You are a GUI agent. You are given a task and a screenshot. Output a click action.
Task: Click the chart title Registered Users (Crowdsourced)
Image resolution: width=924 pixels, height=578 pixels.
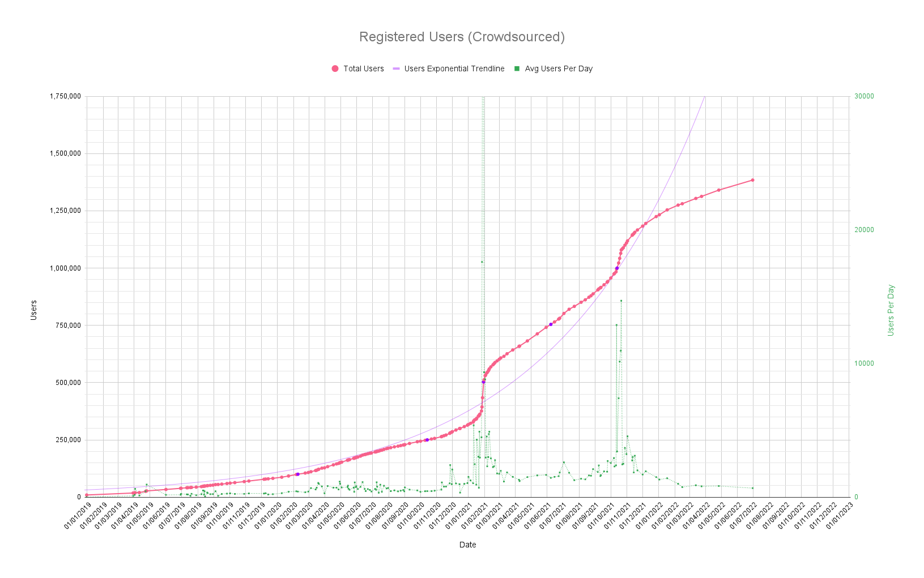pos(462,37)
